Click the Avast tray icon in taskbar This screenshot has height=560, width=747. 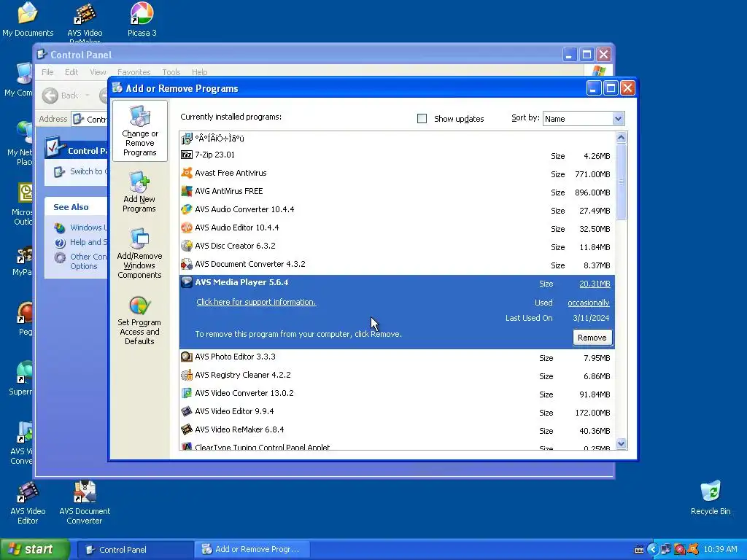click(693, 550)
